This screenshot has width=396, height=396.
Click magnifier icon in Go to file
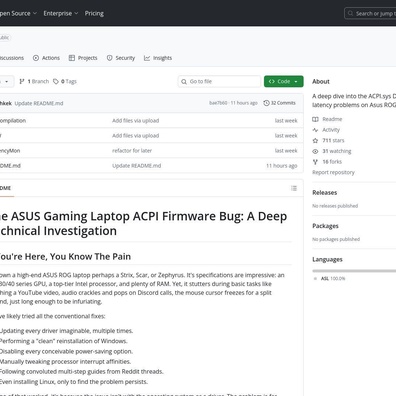(184, 81)
